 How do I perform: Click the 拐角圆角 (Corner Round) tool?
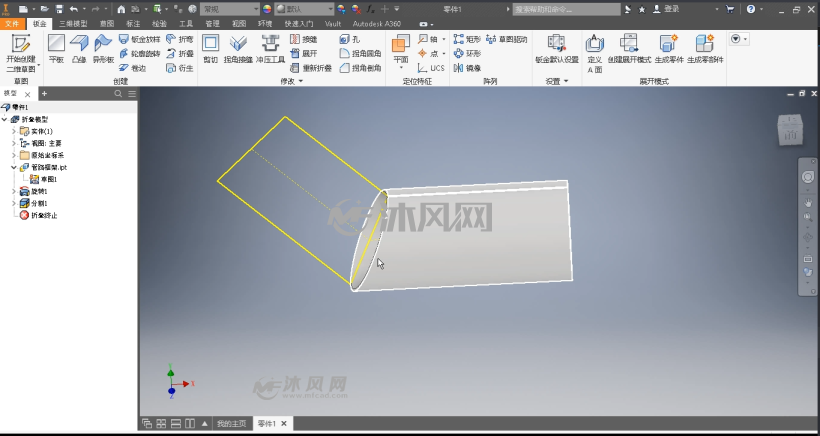point(360,53)
